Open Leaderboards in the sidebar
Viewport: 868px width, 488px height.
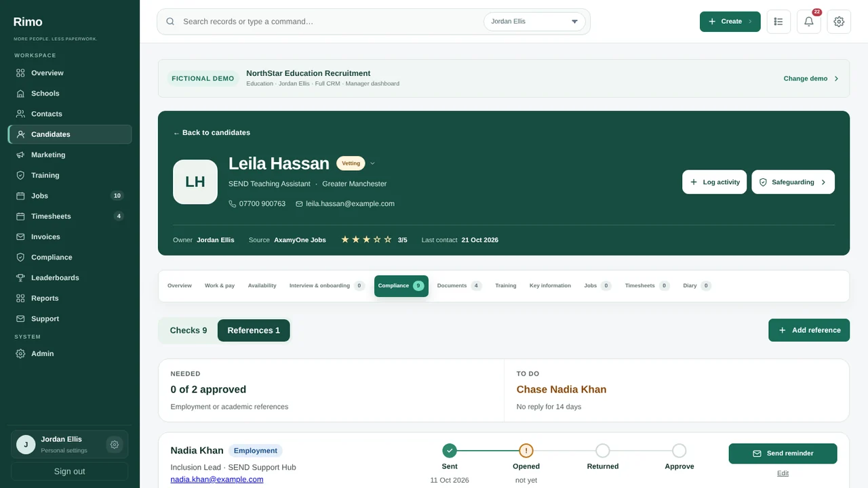[70, 278]
